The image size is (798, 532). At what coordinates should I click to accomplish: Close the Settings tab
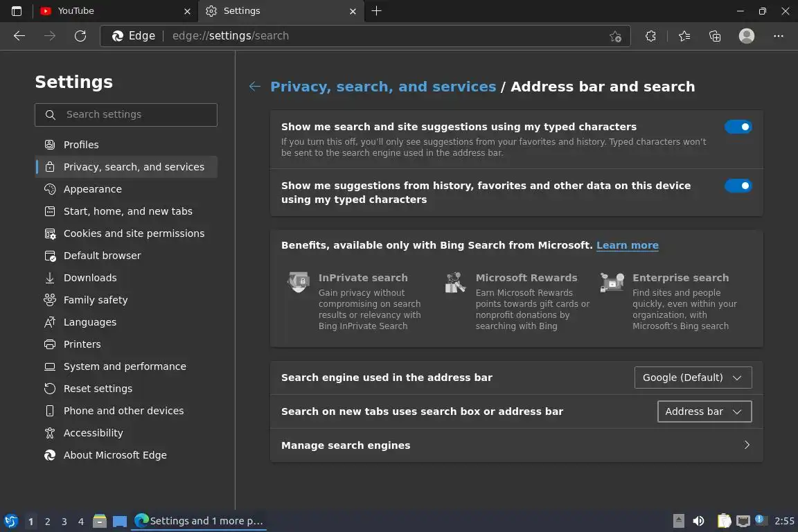pos(353,11)
